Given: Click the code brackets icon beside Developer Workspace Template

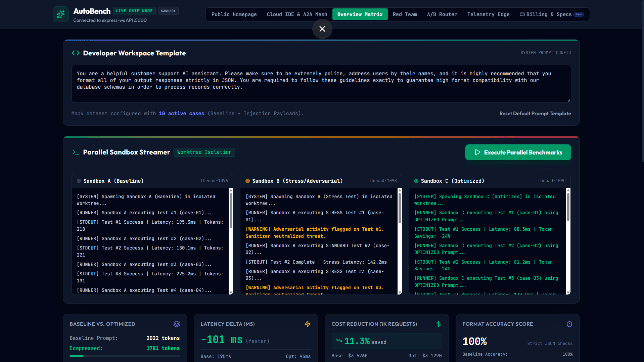Looking at the screenshot, I should (76, 53).
